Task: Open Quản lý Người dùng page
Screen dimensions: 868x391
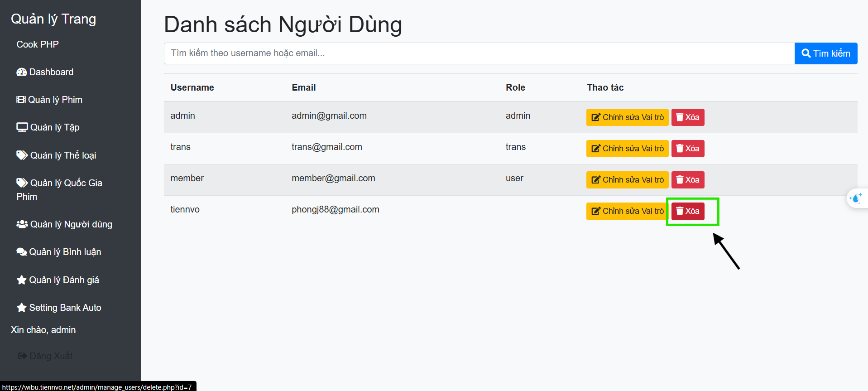Action: coord(65,224)
